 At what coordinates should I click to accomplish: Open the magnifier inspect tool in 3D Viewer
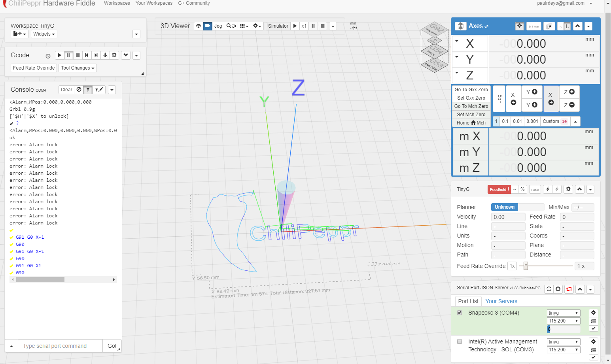click(x=231, y=26)
